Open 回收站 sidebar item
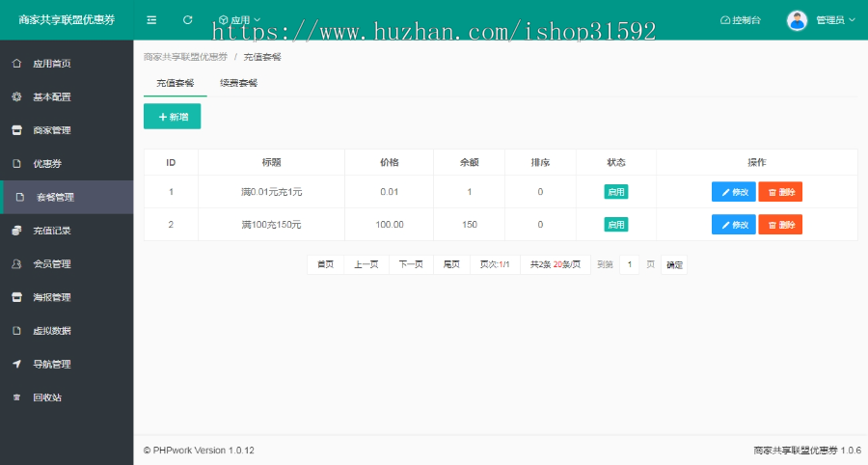Viewport: 868px width, 465px height. click(x=47, y=397)
